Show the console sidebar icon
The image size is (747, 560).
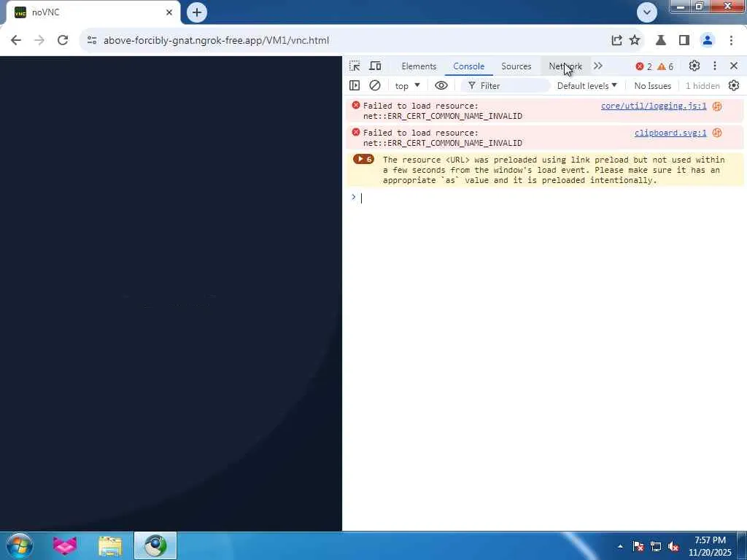[x=355, y=86]
